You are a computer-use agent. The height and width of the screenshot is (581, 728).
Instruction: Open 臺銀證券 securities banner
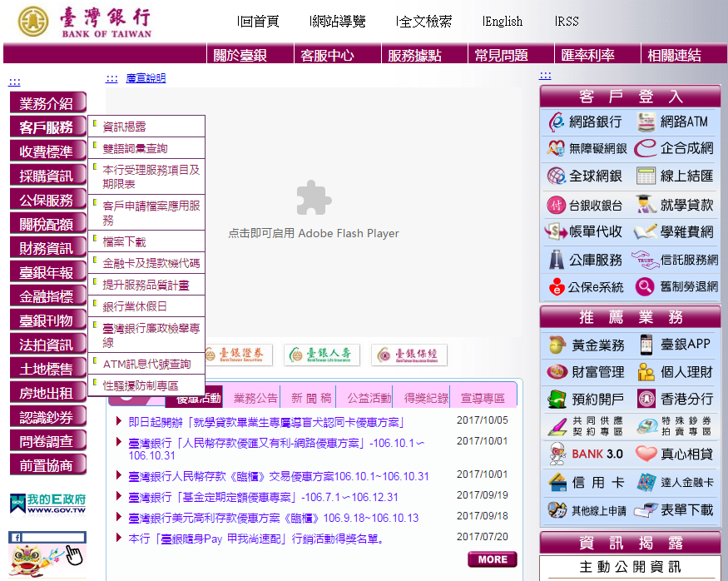[238, 355]
